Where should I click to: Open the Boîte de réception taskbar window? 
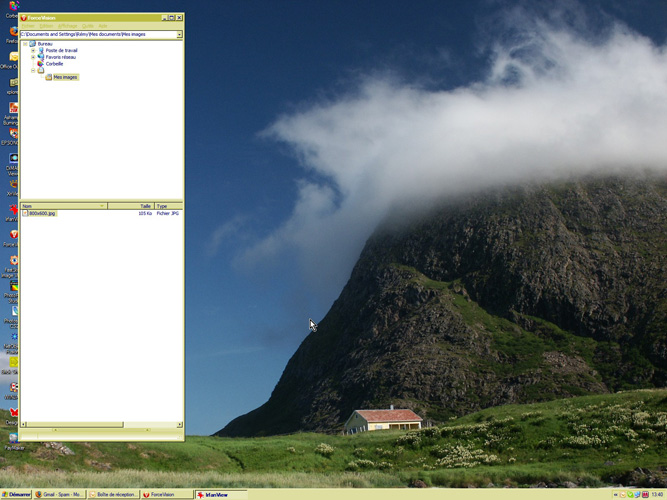click(113, 494)
